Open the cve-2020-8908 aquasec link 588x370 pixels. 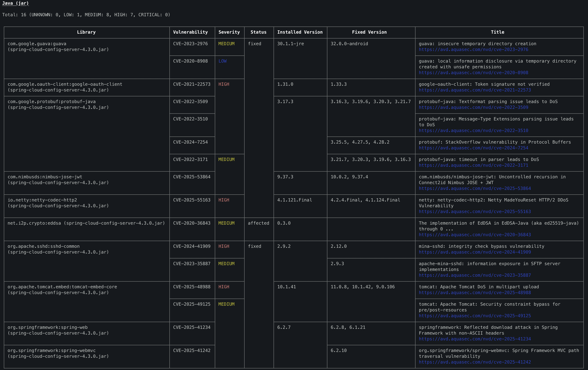click(473, 73)
